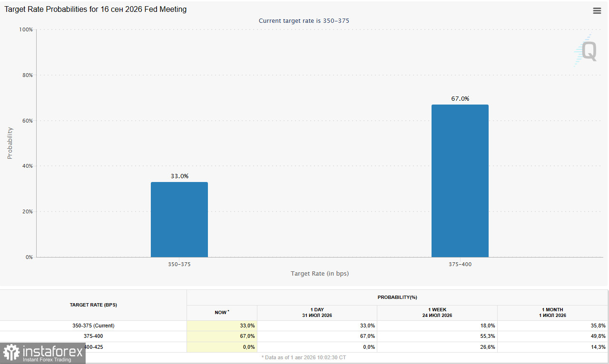Click the '26,6%' cell in the 1 WEEK column
Screen dimensions: 609x364
437,347
